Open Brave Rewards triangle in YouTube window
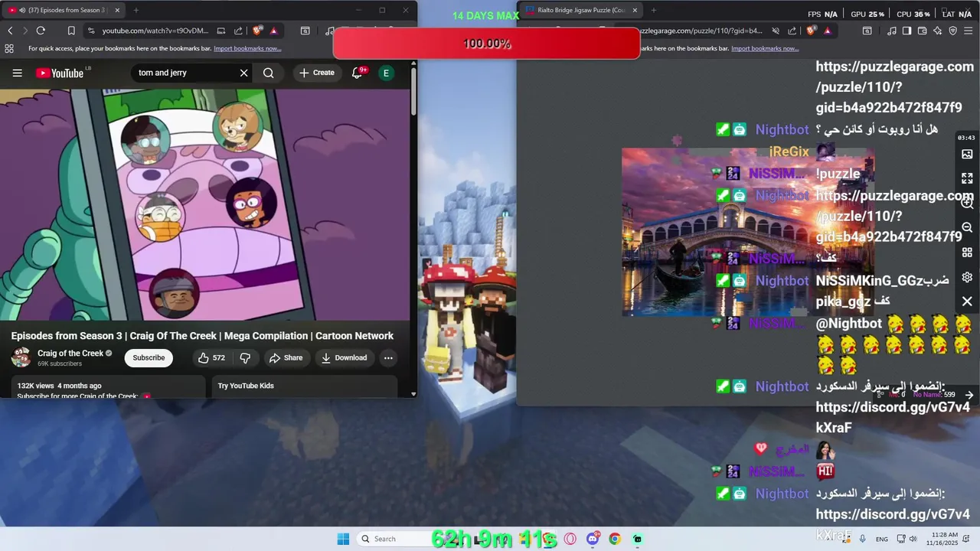 pyautogui.click(x=273, y=31)
